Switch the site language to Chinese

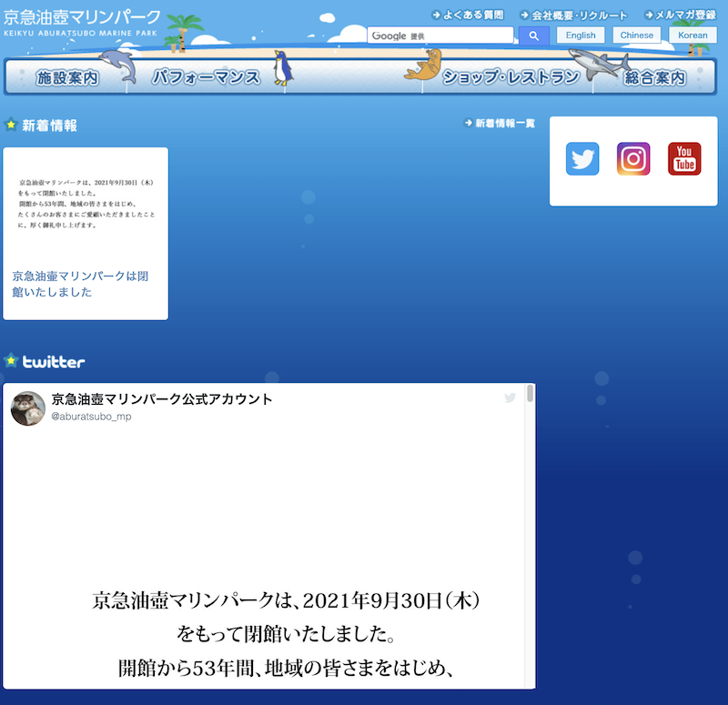tap(636, 35)
